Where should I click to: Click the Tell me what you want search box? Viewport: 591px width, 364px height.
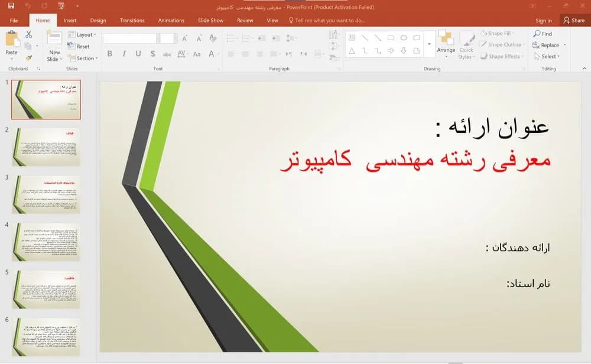tap(327, 20)
